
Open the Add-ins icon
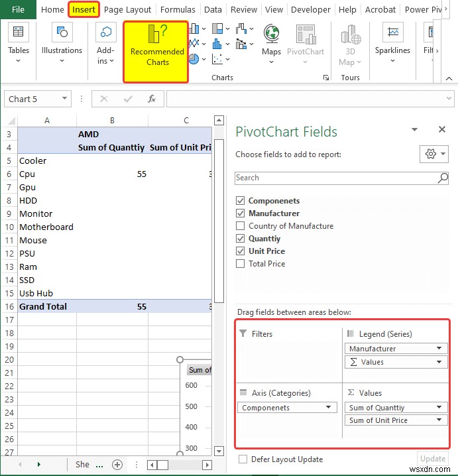[x=106, y=32]
